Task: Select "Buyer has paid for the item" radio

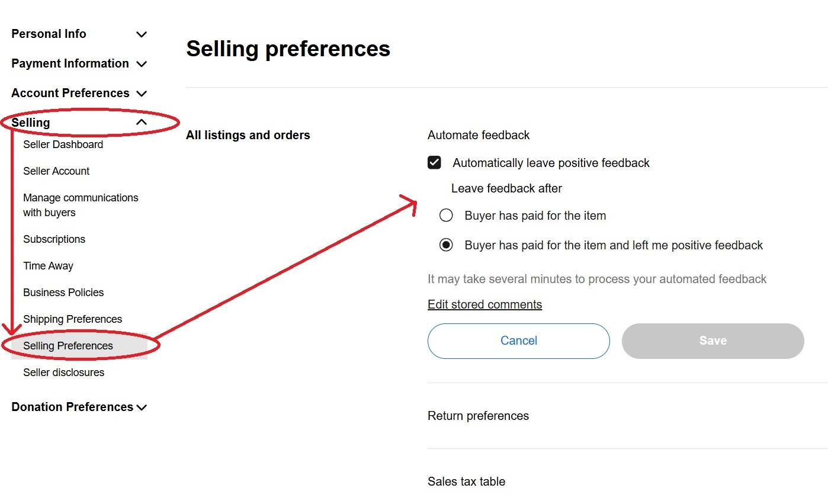Action: pos(446,216)
